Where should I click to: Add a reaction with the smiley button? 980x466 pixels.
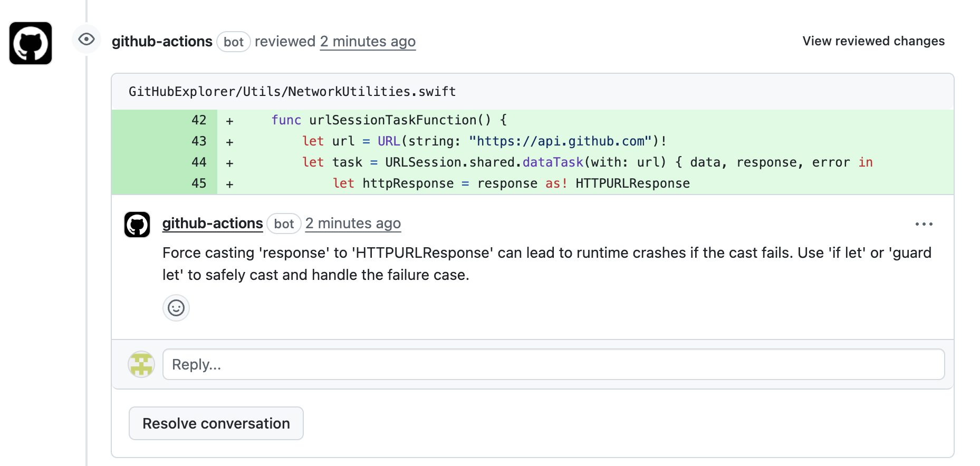[x=176, y=308]
